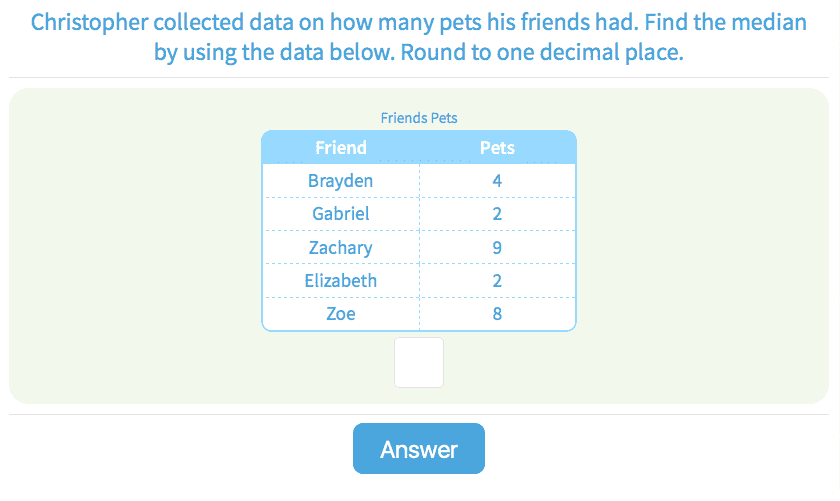Click the Friend column header
The height and width of the screenshot is (501, 840).
coord(341,148)
